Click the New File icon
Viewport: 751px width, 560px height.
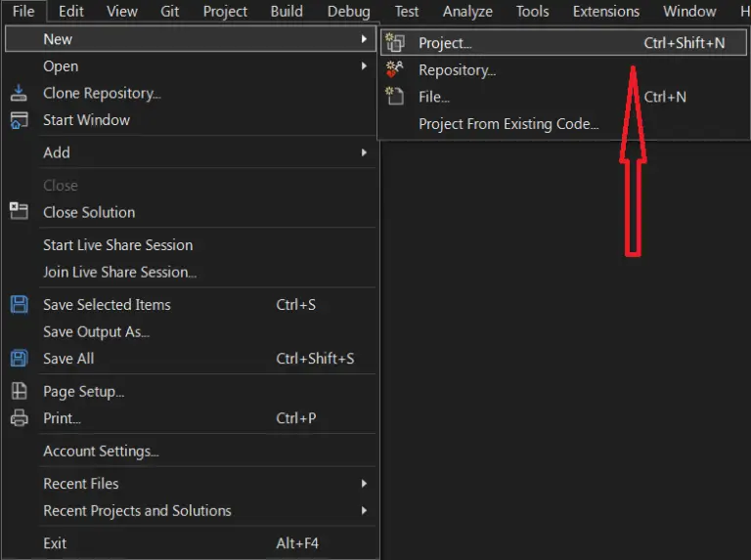click(395, 96)
